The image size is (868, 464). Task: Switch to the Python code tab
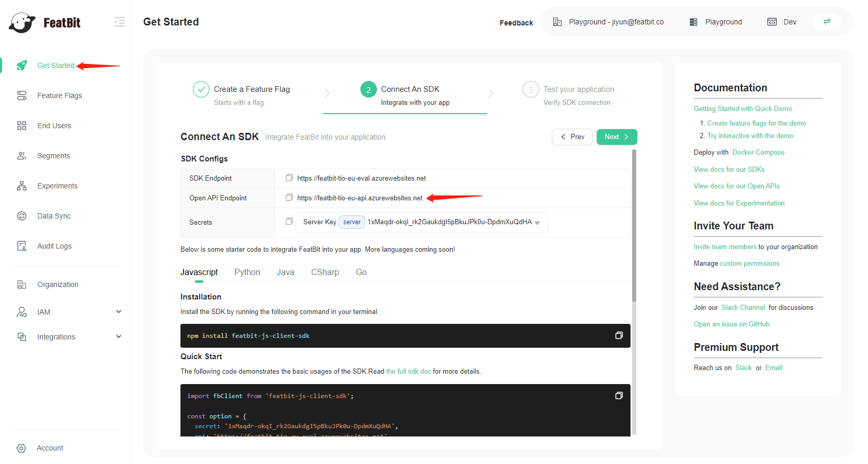[247, 272]
